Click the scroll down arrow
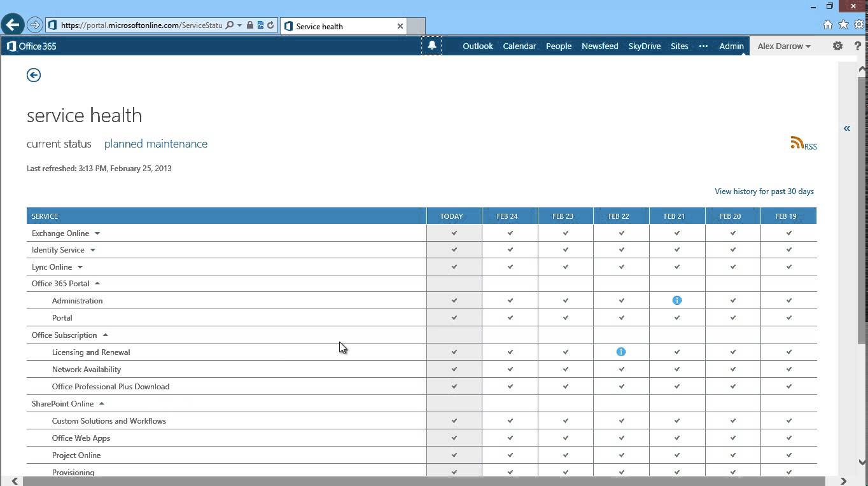 [x=862, y=462]
